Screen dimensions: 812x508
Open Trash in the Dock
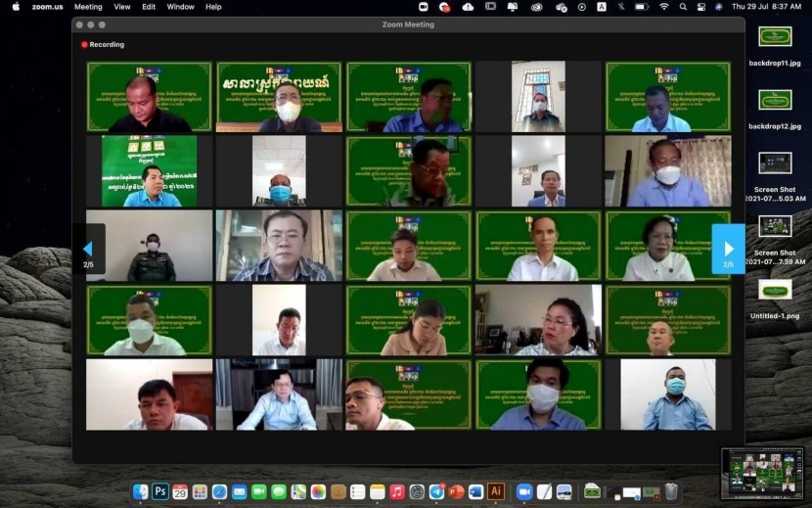(x=671, y=491)
